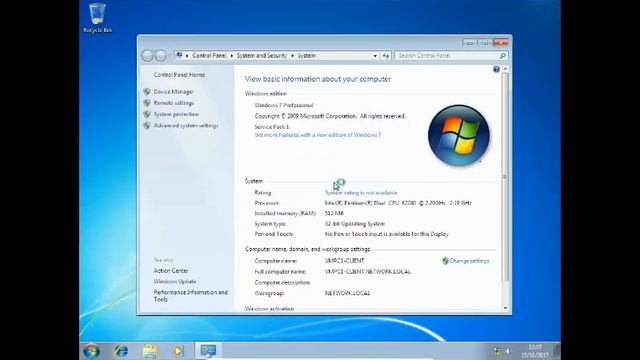Click the Back navigation arrow button

tap(147, 56)
